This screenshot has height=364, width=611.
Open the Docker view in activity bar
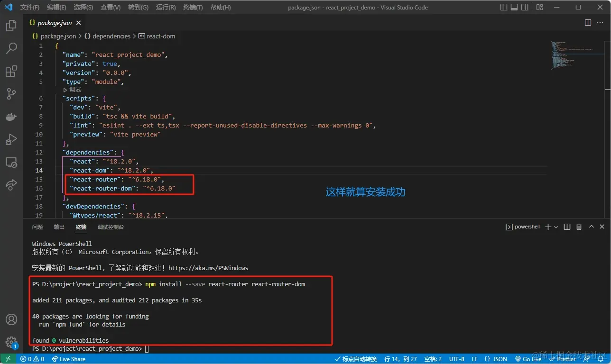click(11, 117)
